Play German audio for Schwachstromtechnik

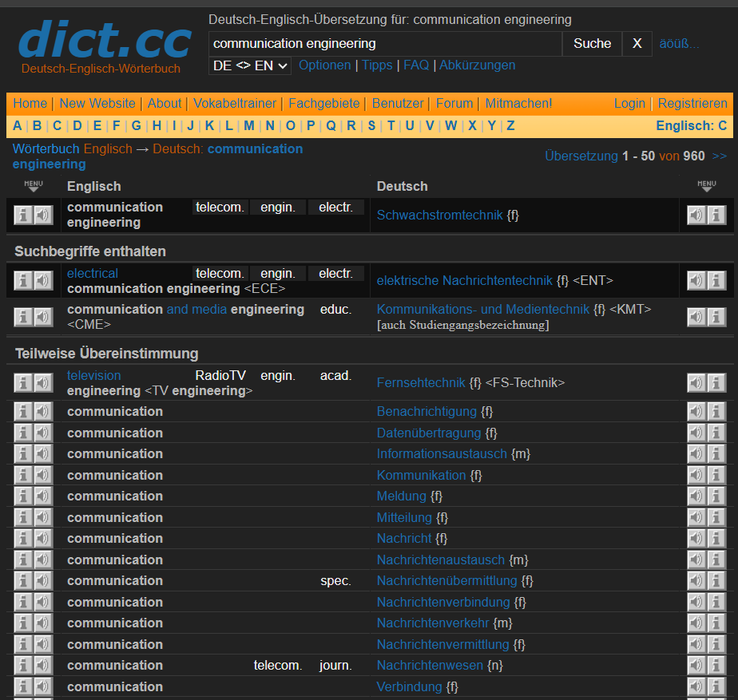tap(696, 215)
